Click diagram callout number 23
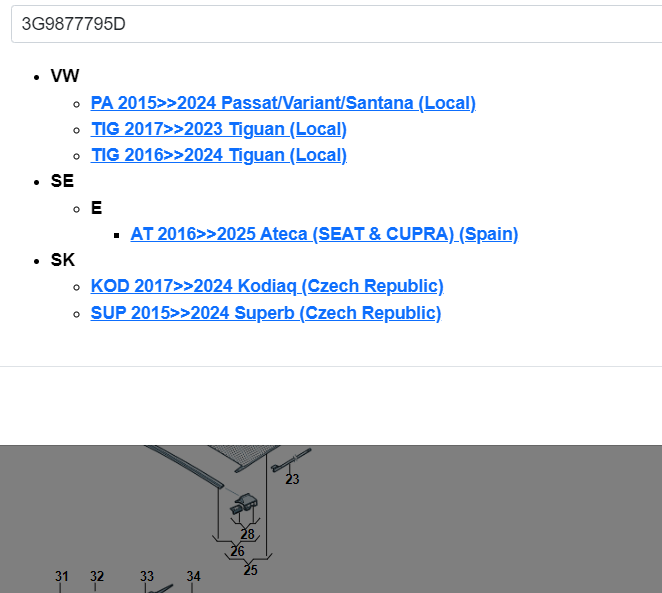The height and width of the screenshot is (593, 662). 292,480
